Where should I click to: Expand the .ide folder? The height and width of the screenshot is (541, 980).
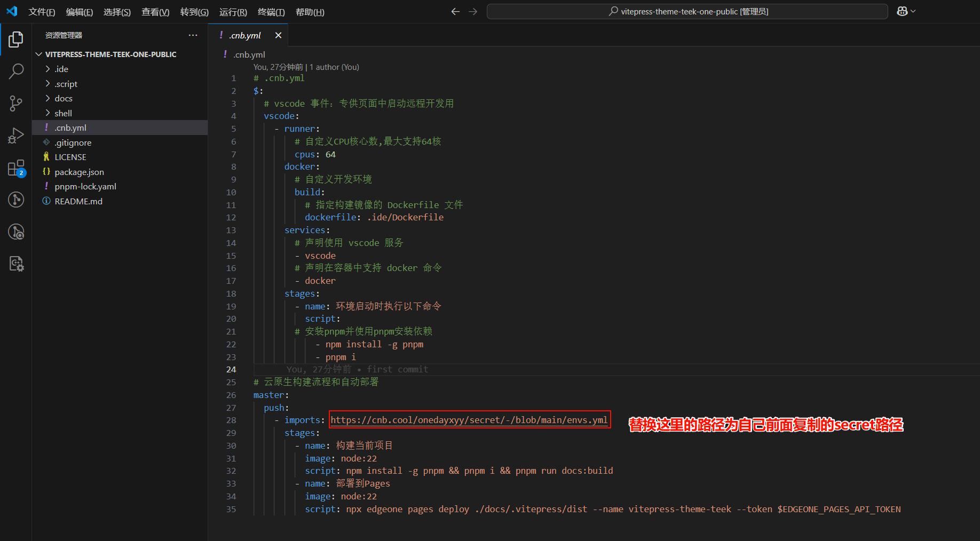(x=48, y=69)
